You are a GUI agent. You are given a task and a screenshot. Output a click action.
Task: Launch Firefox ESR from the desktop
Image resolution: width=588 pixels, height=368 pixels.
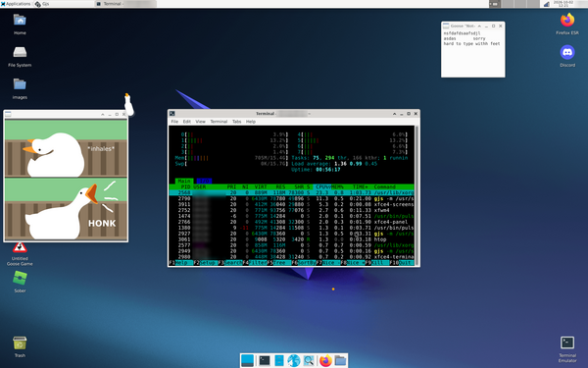(x=567, y=24)
